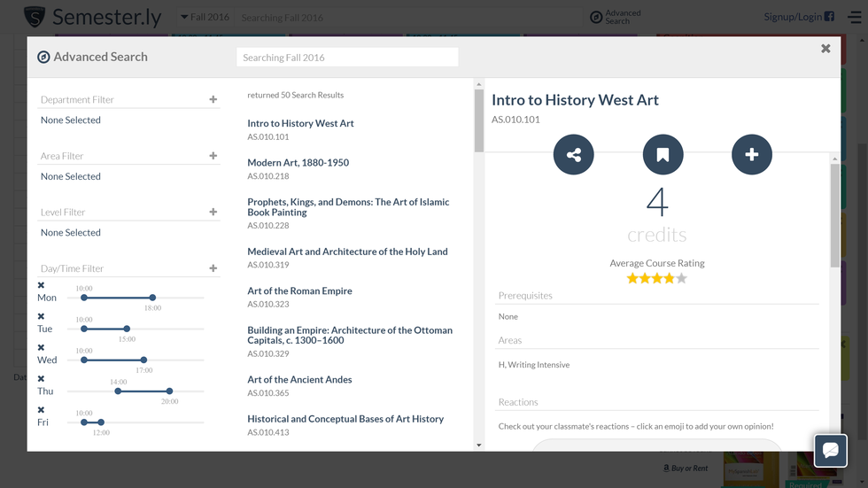Expand the Department Filter with the plus
The image size is (868, 488).
coord(213,99)
